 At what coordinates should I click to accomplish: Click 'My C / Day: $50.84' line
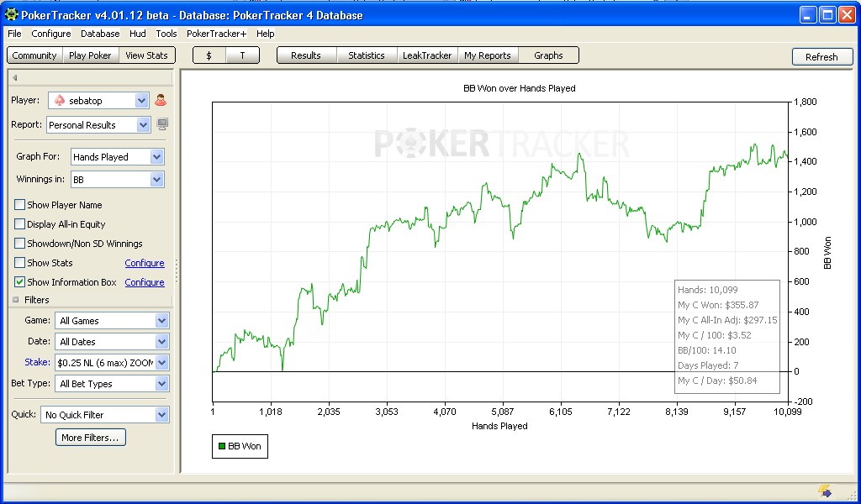click(x=717, y=381)
